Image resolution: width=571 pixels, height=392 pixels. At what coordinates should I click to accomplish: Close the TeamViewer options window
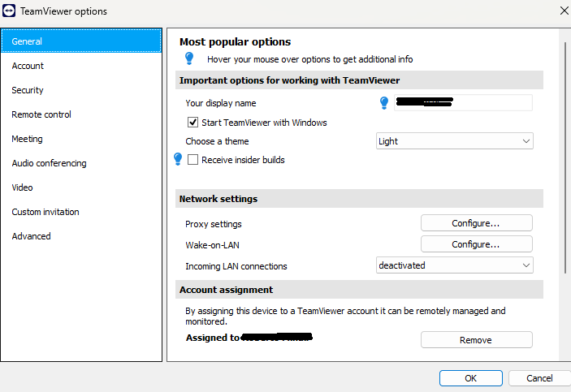564,11
